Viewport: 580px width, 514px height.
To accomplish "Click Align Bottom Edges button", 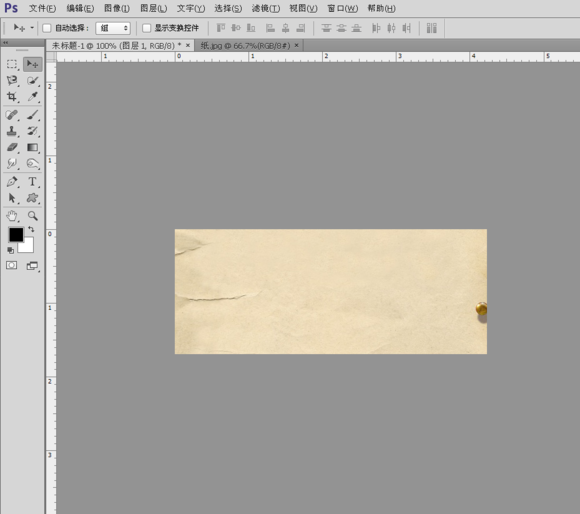I will coord(251,28).
